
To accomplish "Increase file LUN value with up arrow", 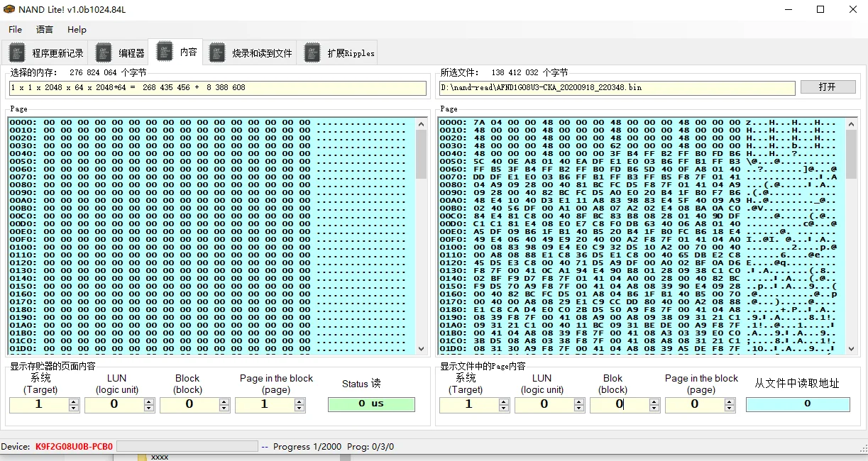I will click(579, 401).
